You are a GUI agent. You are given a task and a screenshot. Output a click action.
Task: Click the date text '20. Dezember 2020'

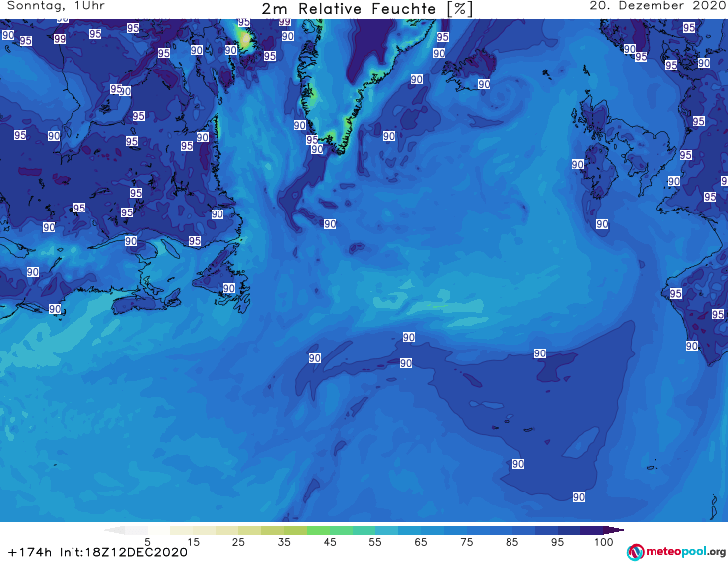pyautogui.click(x=657, y=6)
